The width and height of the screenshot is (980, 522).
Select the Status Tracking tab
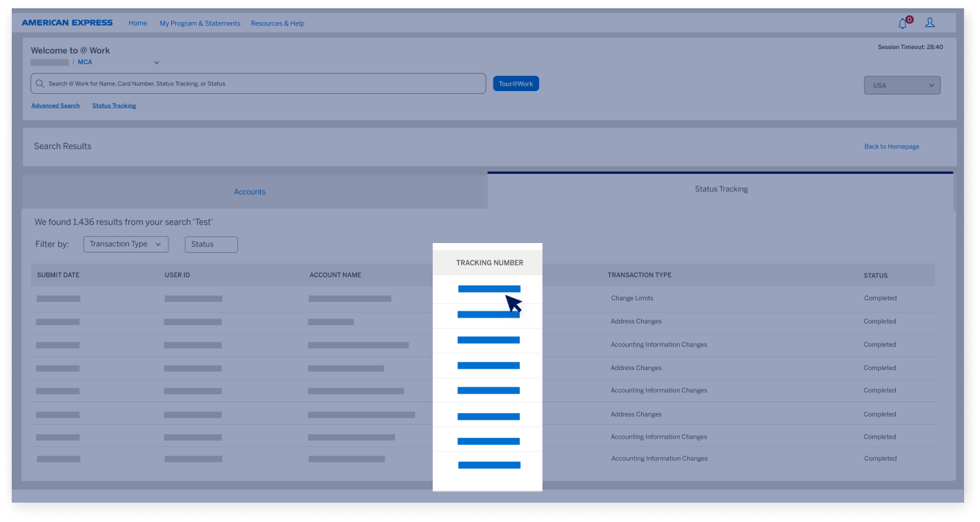click(x=721, y=188)
